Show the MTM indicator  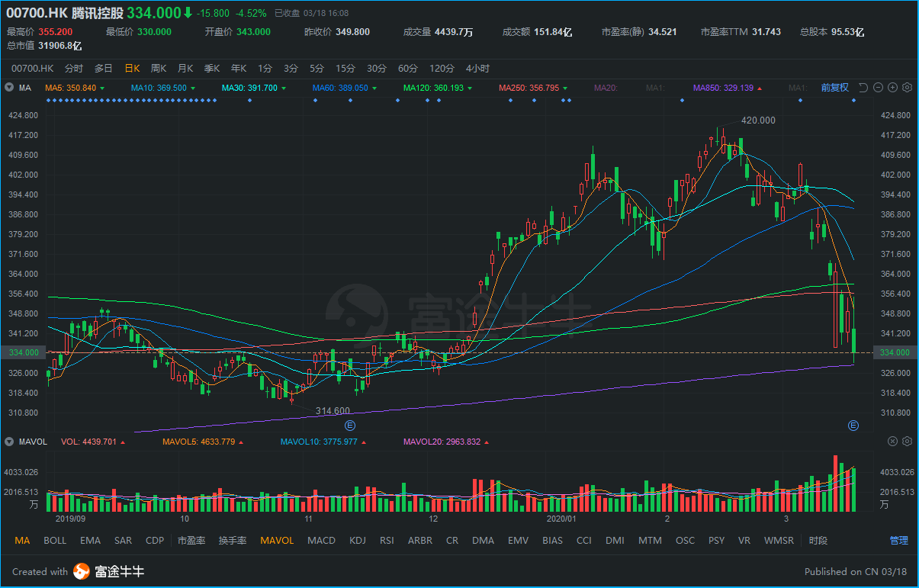point(650,541)
